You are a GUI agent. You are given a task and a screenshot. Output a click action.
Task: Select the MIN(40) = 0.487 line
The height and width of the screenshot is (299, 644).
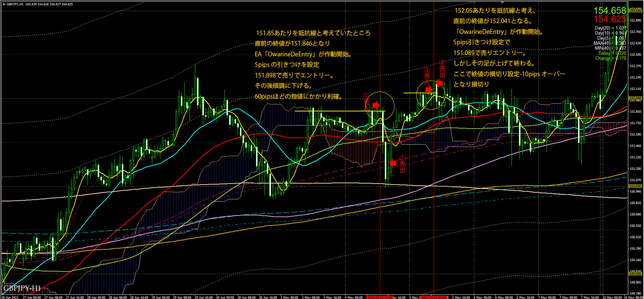[610, 48]
